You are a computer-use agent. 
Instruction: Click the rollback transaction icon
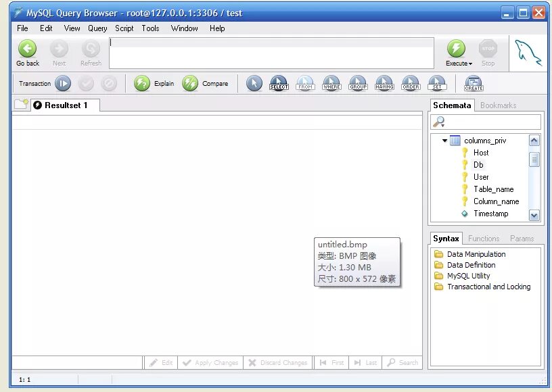coord(109,84)
